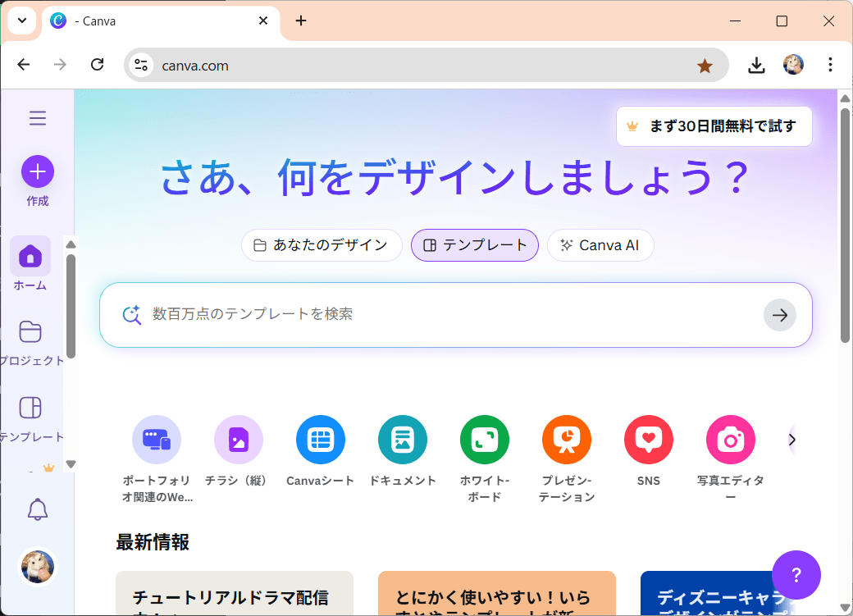The width and height of the screenshot is (853, 616).
Task: Click the purple 作成 plus button
Action: point(38,172)
